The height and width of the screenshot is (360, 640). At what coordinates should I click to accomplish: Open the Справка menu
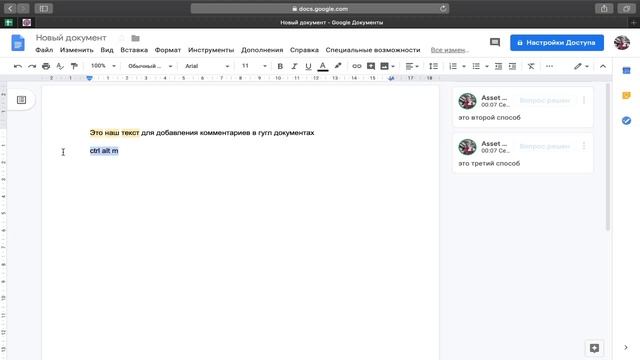(x=304, y=50)
